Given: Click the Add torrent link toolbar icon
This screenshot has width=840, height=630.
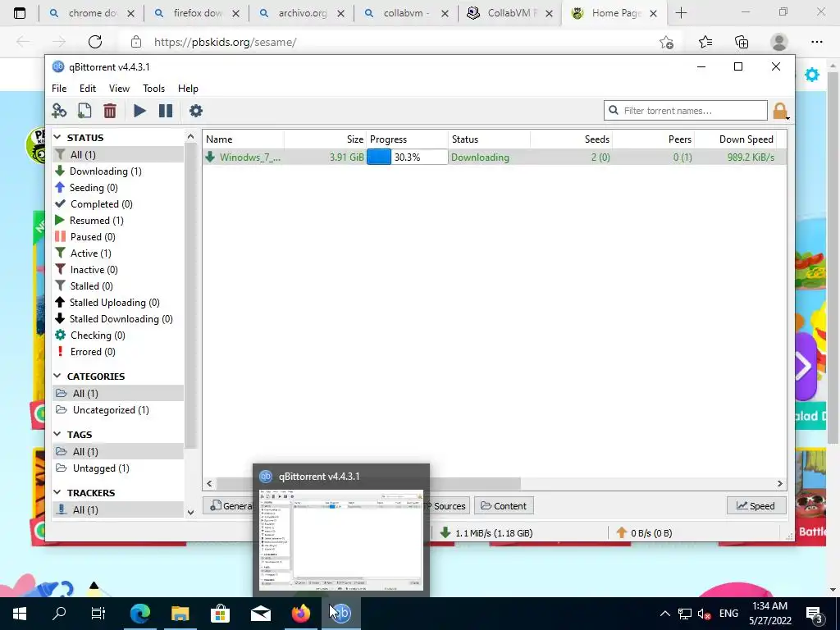Looking at the screenshot, I should [x=59, y=111].
